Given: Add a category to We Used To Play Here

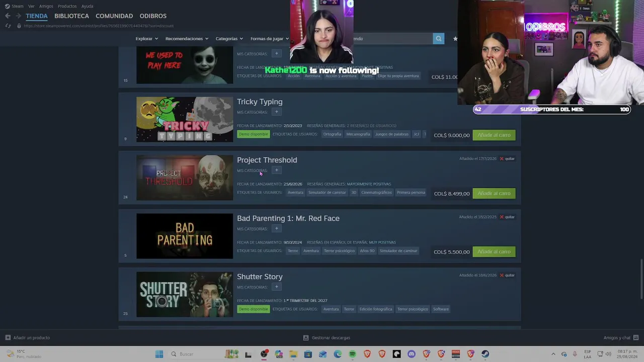Looking at the screenshot, I should click(276, 53).
